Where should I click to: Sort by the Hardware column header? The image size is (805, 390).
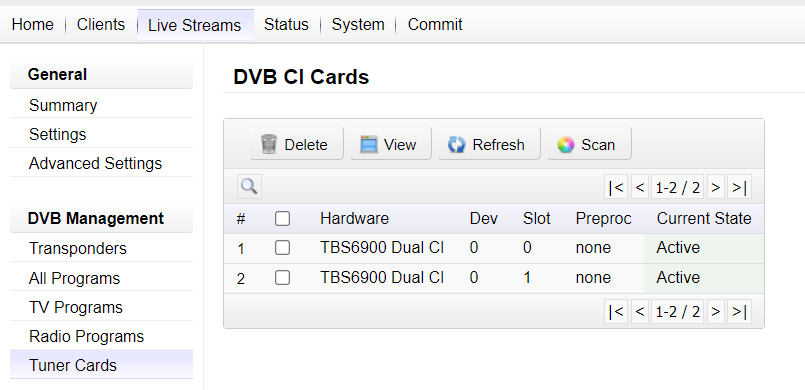[x=354, y=219]
